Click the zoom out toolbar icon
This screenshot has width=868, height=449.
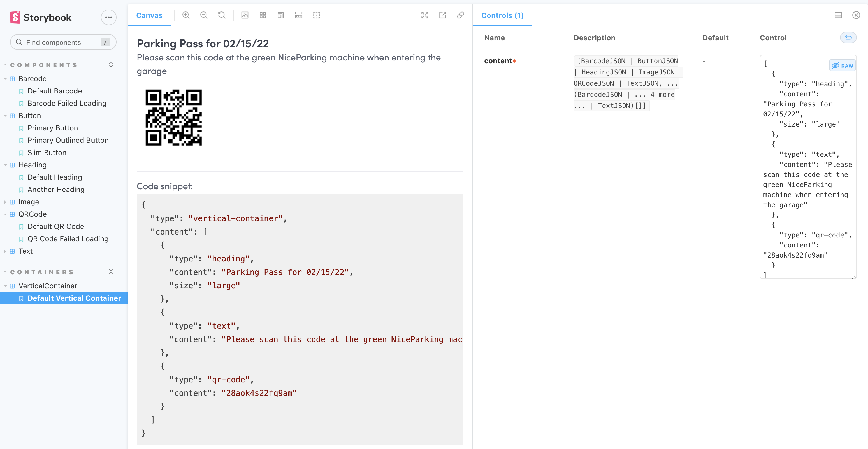[x=204, y=15]
